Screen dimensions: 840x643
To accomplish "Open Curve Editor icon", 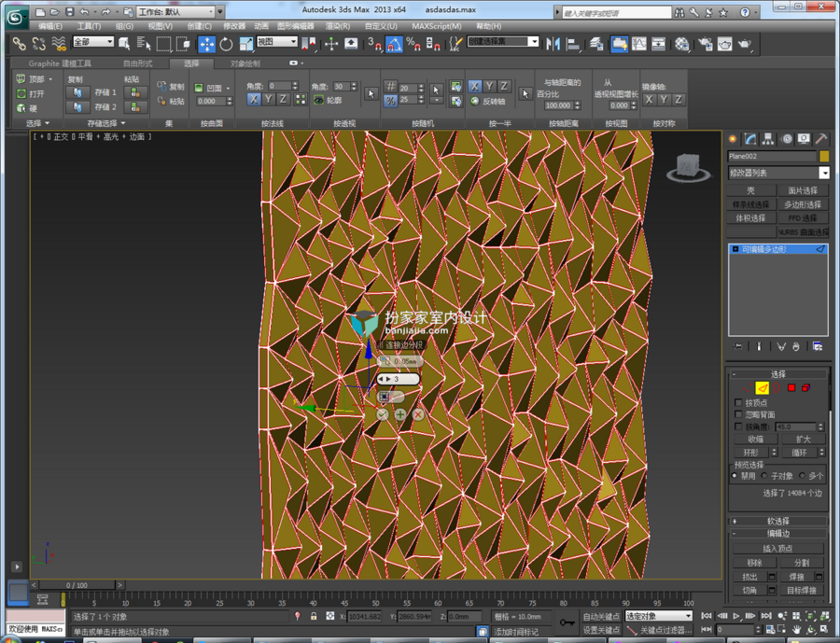I will pos(639,44).
